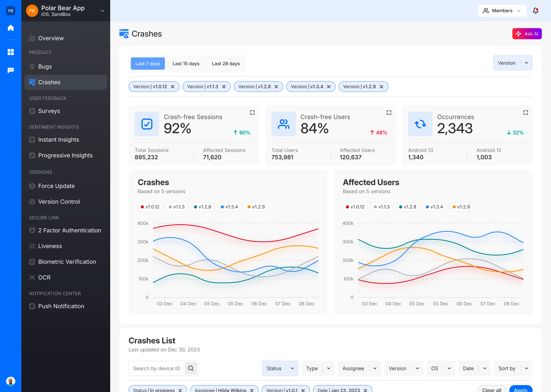The height and width of the screenshot is (392, 551).
Task: Expand the Crash-free Sessions card to fullscreen
Action: tap(252, 113)
